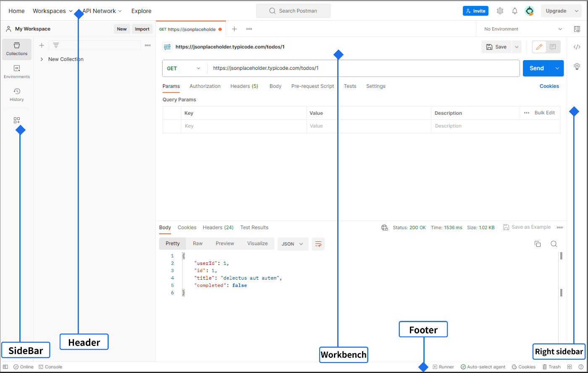The image size is (588, 373).
Task: Open the tab options three-dots menu
Action: (249, 29)
